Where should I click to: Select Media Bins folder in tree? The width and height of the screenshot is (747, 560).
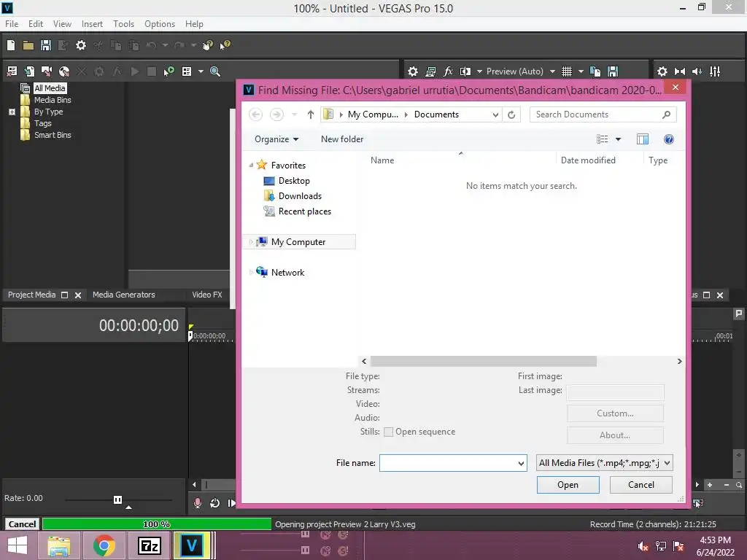pyautogui.click(x=53, y=100)
